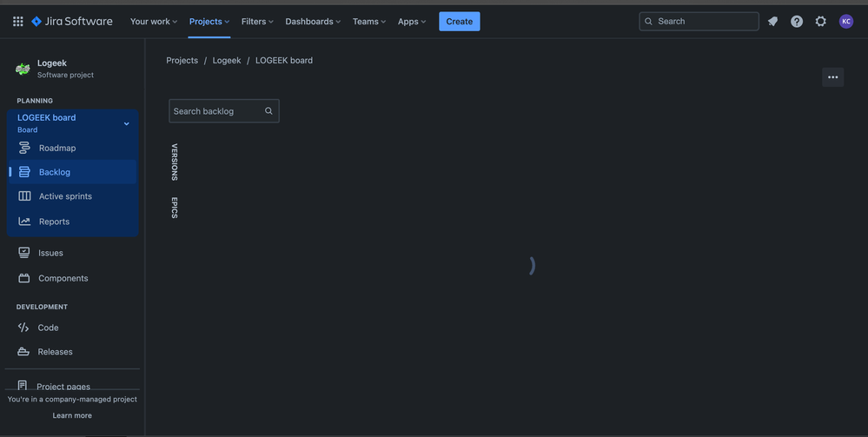This screenshot has height=437, width=868.
Task: Select the Issues sidebar item
Action: [x=50, y=253]
